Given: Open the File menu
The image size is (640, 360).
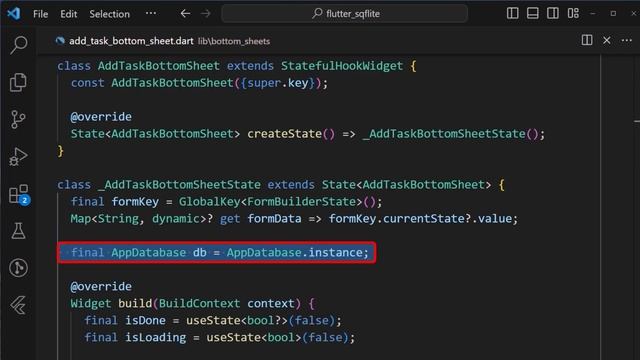Looking at the screenshot, I should pos(40,14).
